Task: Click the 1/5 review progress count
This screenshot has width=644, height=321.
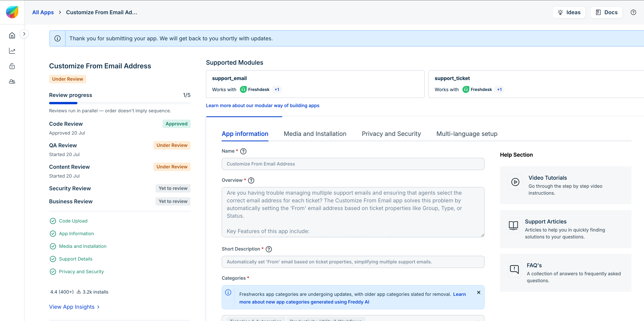Action: [187, 95]
